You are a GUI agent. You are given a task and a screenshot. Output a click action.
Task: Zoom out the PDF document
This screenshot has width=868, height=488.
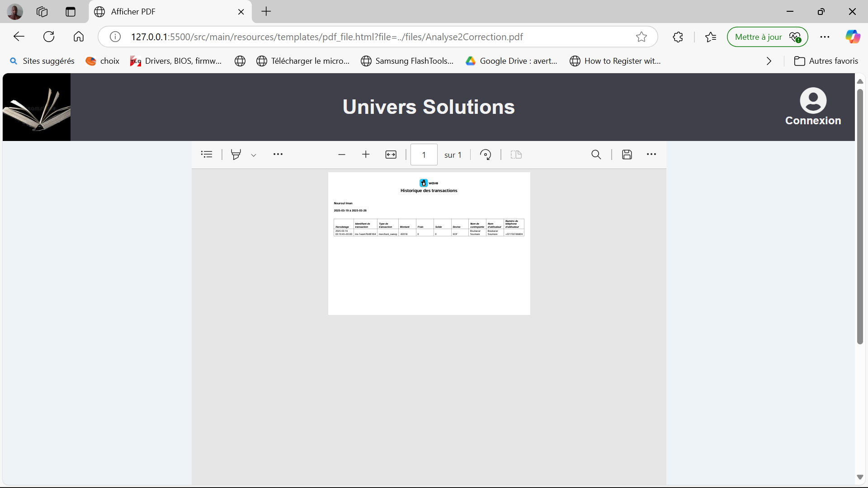tap(342, 155)
